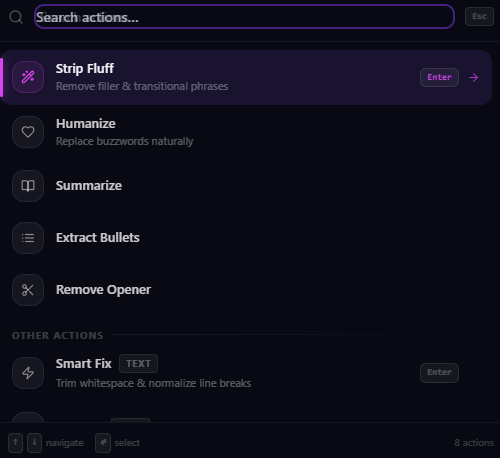
Task: Click the Enter badge on Smart Fix
Action: click(x=439, y=373)
